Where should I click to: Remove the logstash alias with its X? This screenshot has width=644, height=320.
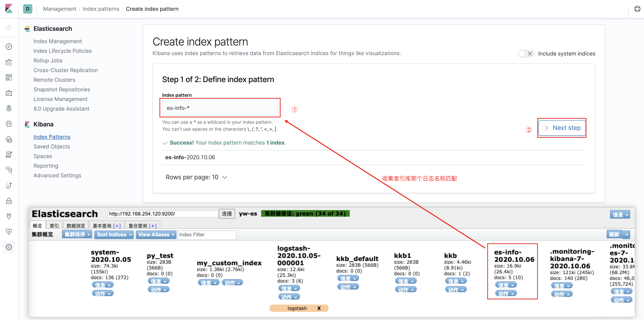click(319, 308)
